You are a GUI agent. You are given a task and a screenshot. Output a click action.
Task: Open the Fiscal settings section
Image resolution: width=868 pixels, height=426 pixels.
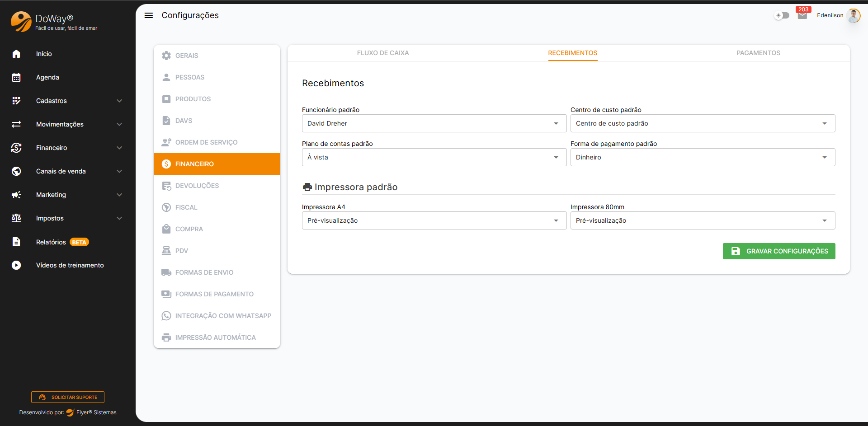coord(186,207)
